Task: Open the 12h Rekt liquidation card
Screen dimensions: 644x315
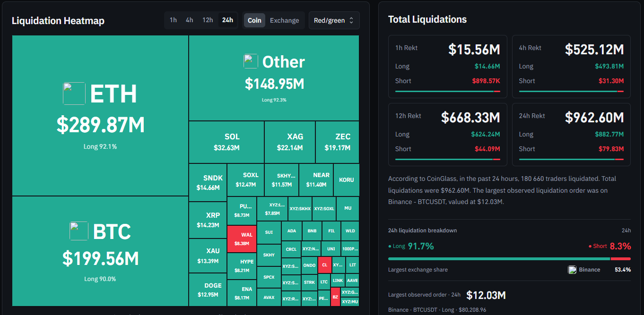Action: [x=447, y=135]
